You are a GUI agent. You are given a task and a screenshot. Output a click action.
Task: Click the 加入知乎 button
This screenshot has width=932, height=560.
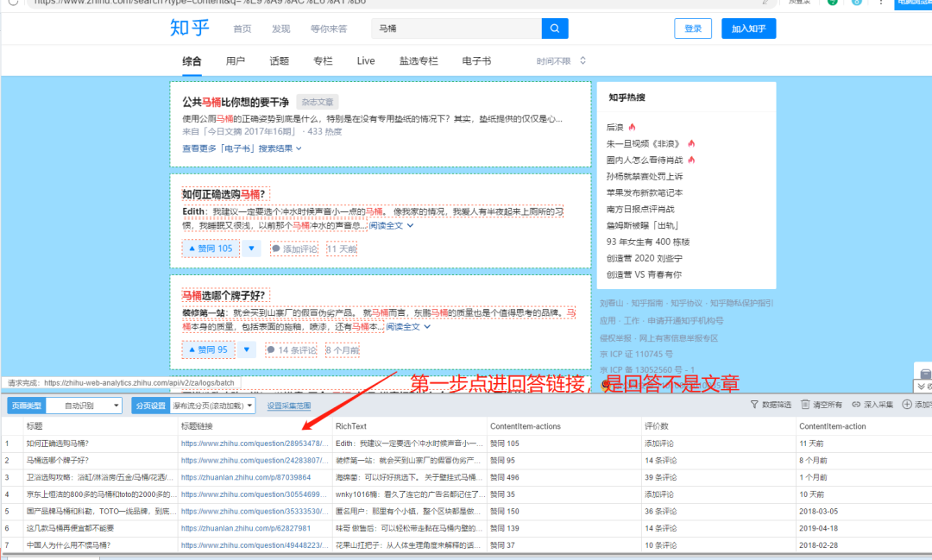[748, 28]
